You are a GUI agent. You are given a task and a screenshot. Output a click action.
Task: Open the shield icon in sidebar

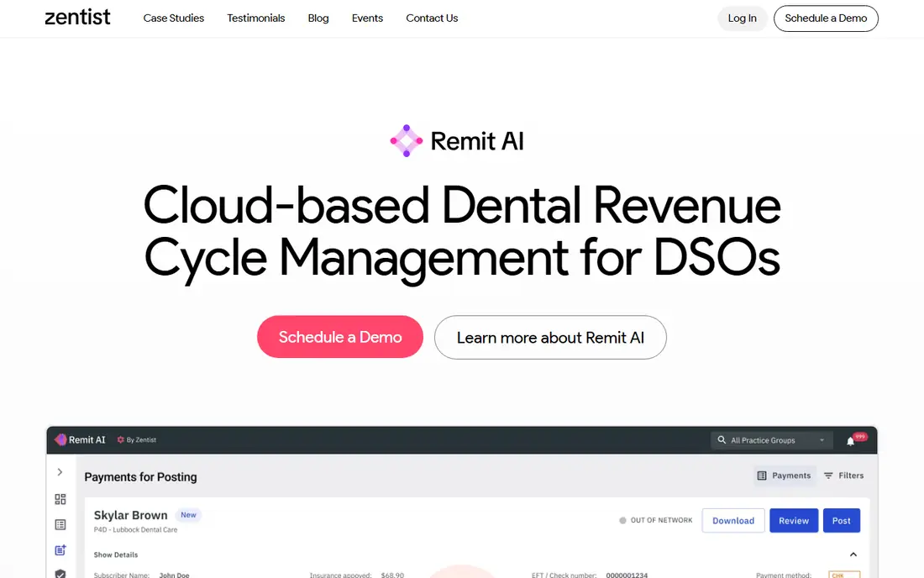[x=60, y=573]
